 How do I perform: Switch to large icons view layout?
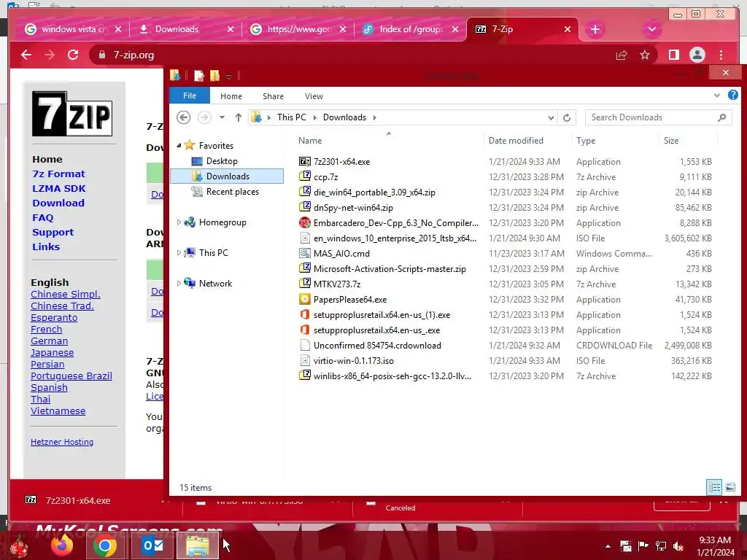pyautogui.click(x=729, y=487)
